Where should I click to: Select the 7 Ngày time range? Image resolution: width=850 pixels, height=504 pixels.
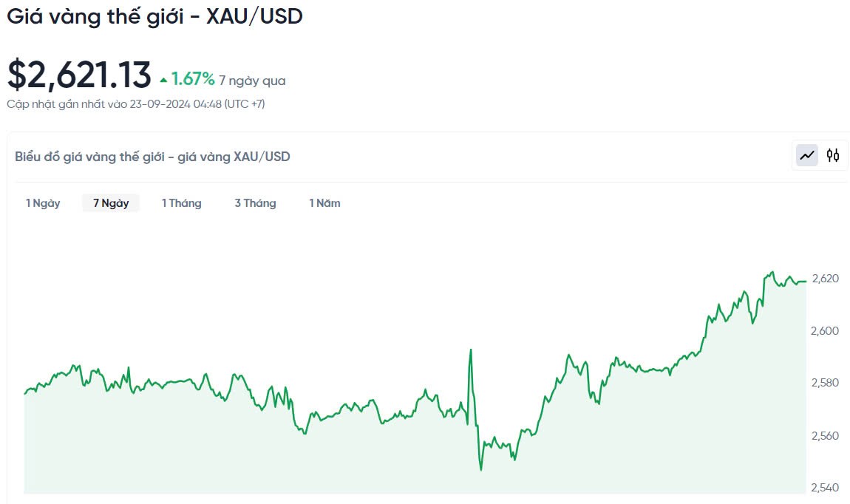111,203
